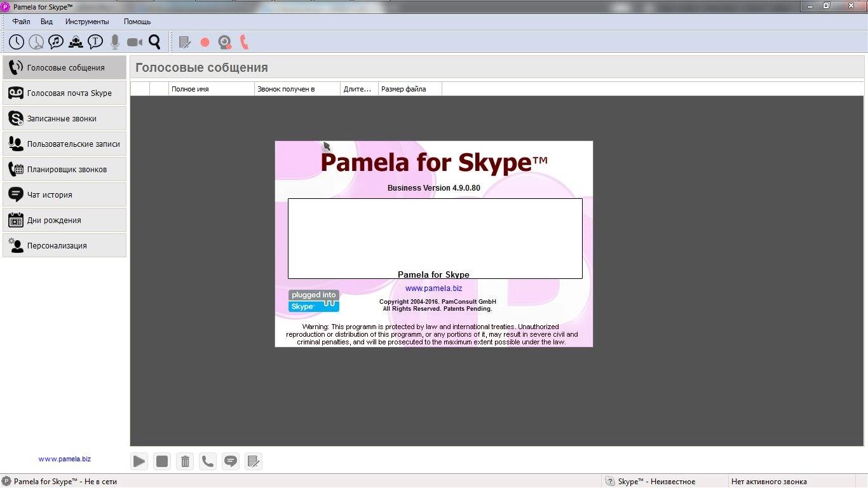Call back with the bottom phone button
This screenshot has width=868, height=488.
208,461
